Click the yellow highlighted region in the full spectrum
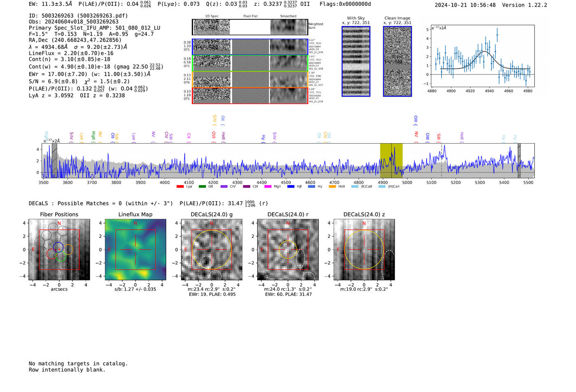 click(391, 160)
